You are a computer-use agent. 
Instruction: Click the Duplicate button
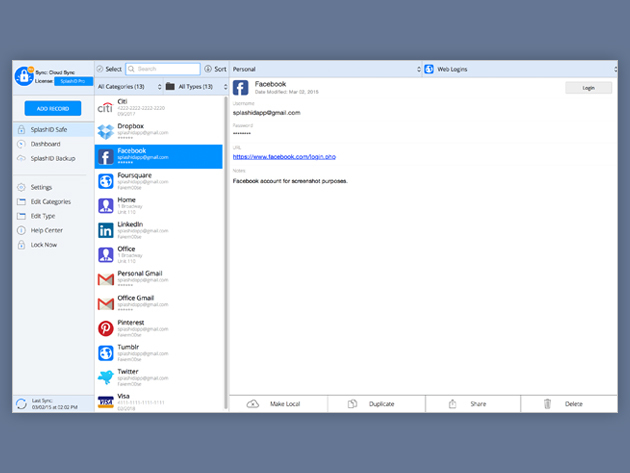[376, 404]
